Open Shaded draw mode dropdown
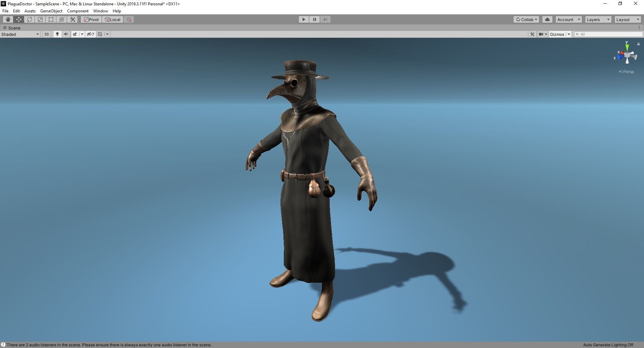Image resolution: width=644 pixels, height=348 pixels. 20,34
